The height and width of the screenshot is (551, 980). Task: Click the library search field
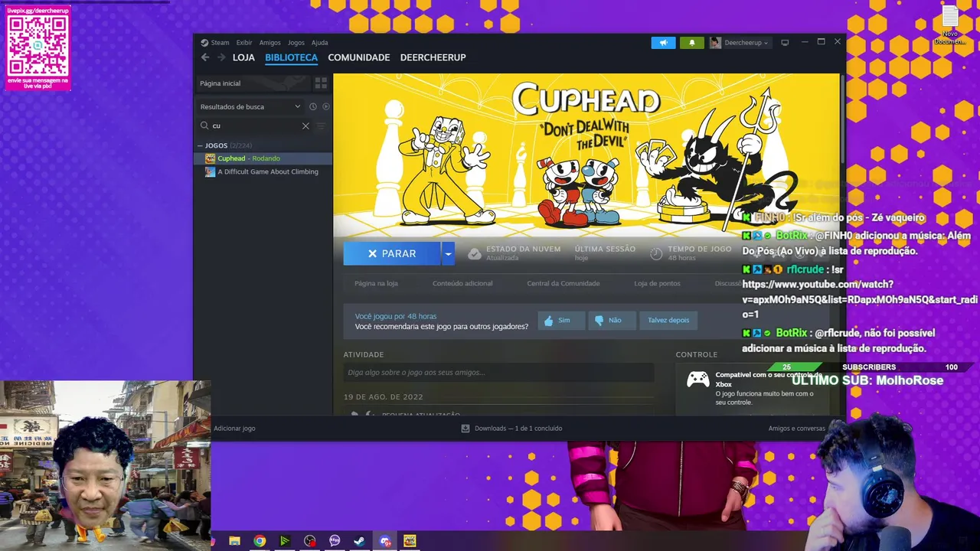coord(254,126)
